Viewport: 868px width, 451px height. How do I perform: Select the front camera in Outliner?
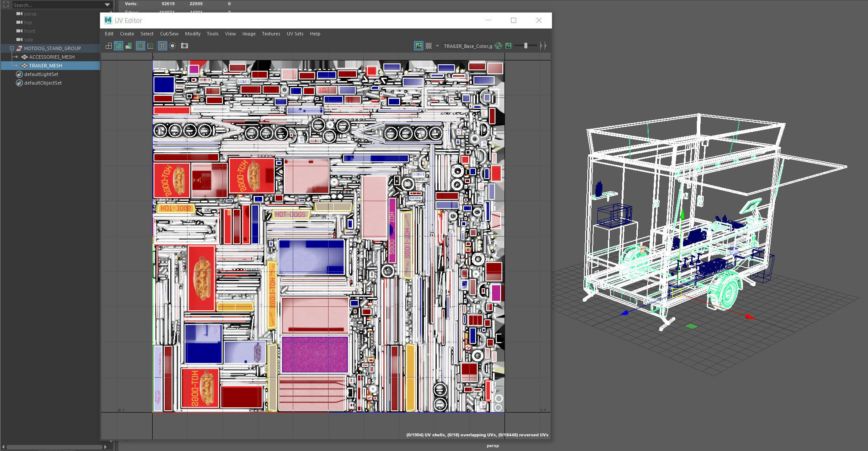point(30,31)
